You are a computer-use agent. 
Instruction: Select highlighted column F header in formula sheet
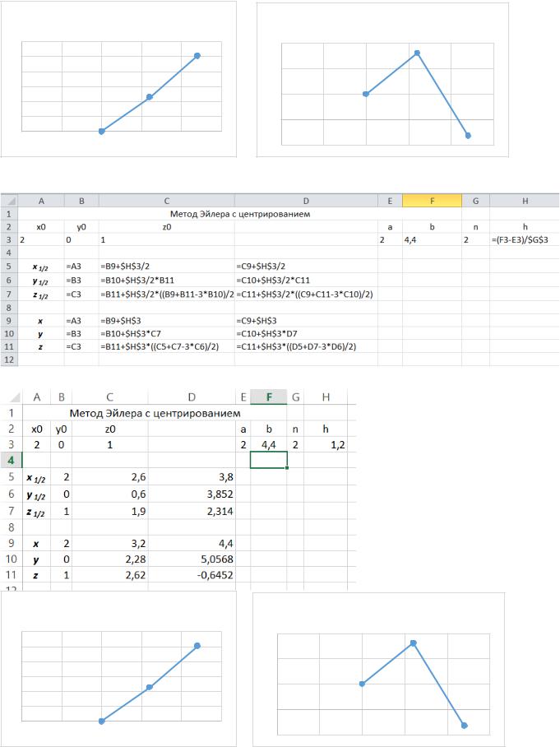432,201
